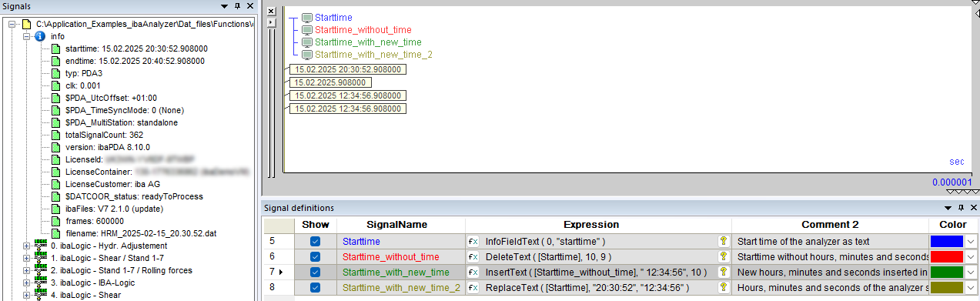This screenshot has width=980, height=301.
Task: Uncheck Show for Starttime_with_new_time_2 signal
Action: point(314,287)
